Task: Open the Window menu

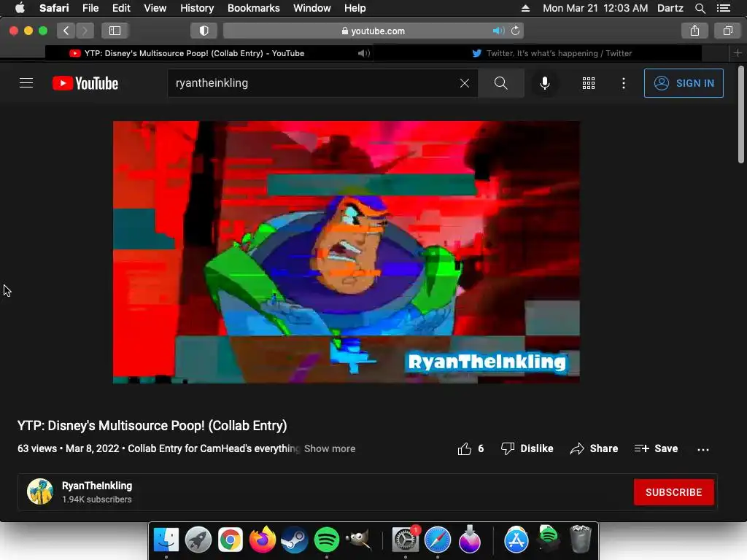Action: click(x=312, y=8)
